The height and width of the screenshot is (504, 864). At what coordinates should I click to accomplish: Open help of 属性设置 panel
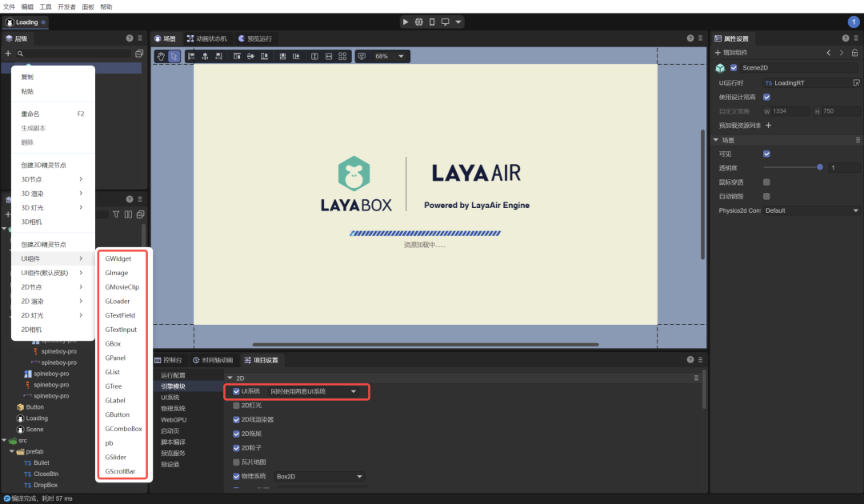846,38
